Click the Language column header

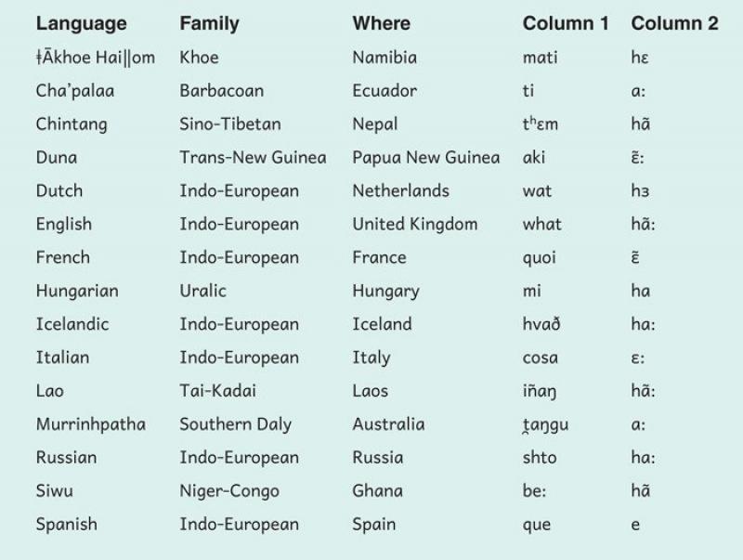coord(81,24)
